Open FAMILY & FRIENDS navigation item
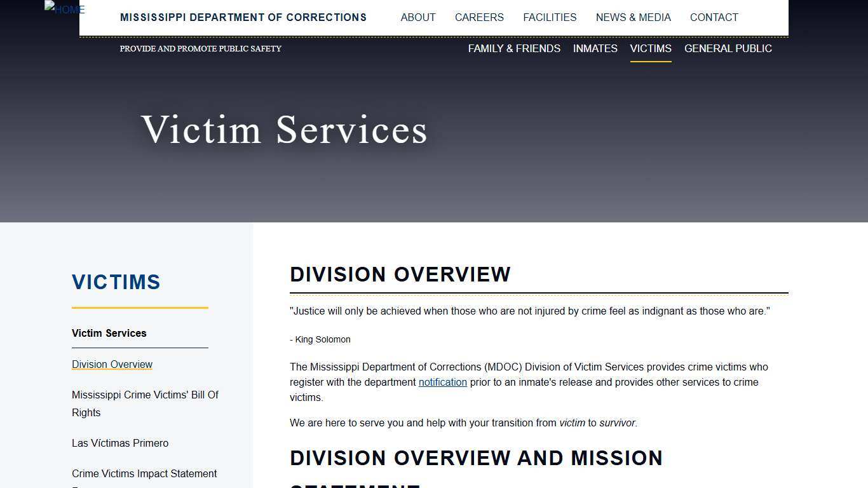 (x=514, y=48)
